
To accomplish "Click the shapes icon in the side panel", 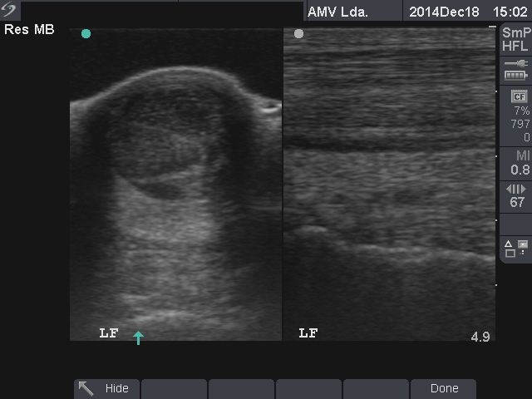I will pyautogui.click(x=515, y=248).
